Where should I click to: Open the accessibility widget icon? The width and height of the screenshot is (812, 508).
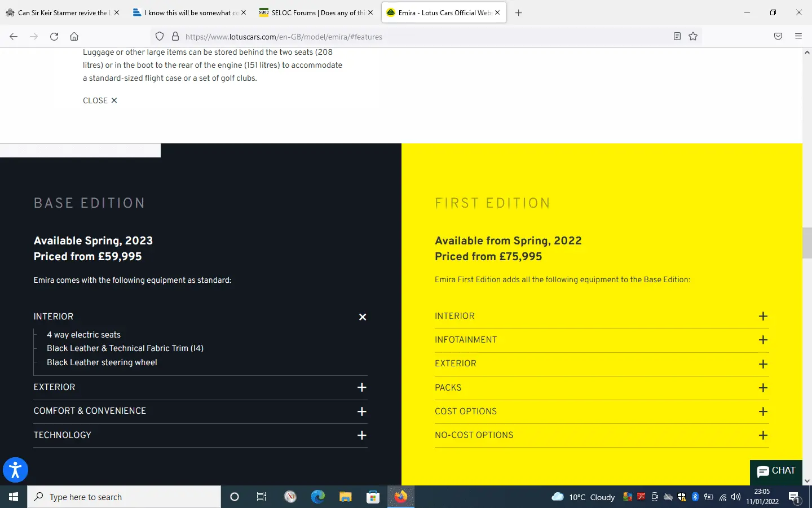pos(15,470)
